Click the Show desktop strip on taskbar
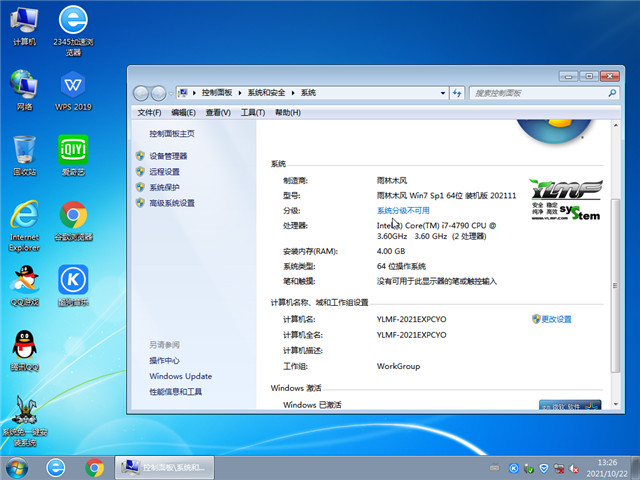 (636, 468)
